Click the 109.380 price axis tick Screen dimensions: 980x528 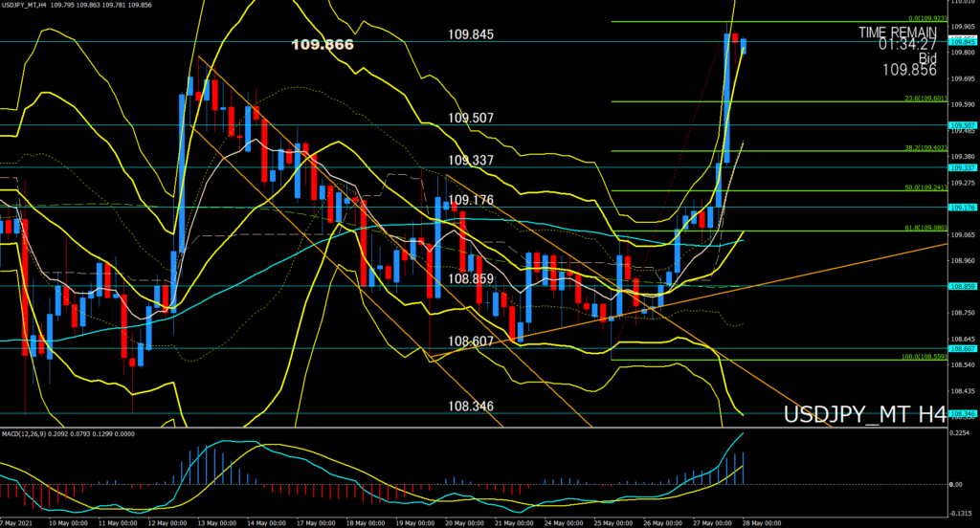tap(963, 156)
